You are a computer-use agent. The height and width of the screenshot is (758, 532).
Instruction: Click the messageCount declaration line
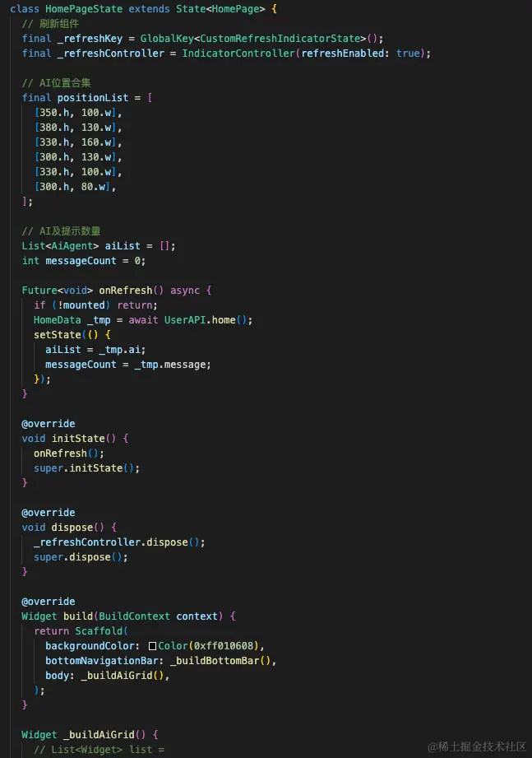[84, 261]
